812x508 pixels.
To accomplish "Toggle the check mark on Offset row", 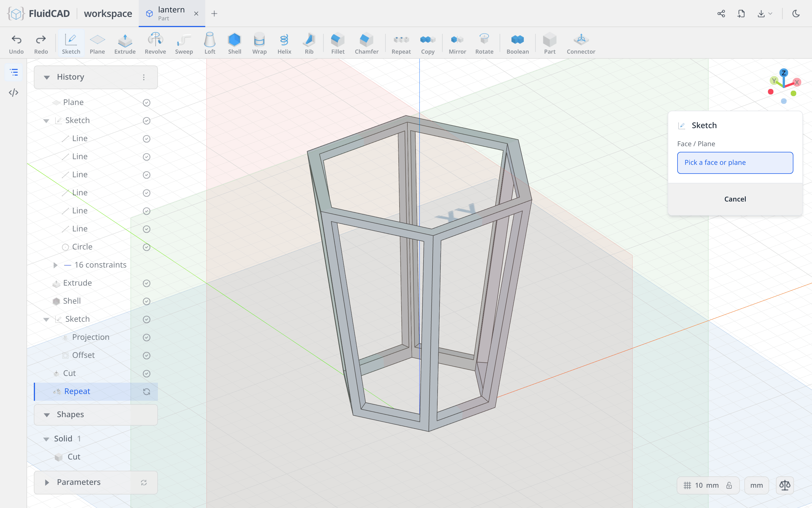I will pos(147,356).
